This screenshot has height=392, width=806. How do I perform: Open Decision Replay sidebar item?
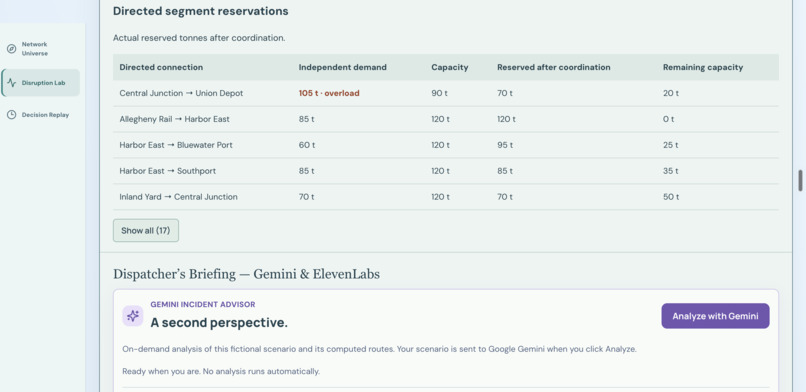click(x=40, y=115)
